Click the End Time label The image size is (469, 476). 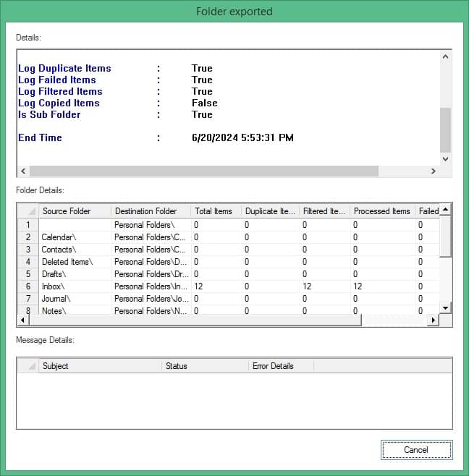[x=40, y=138]
